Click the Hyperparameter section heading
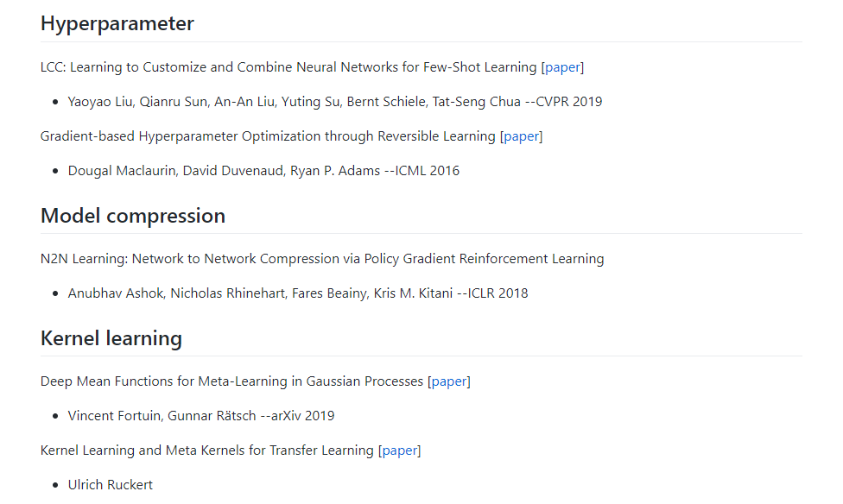The image size is (843, 504). coord(117,23)
